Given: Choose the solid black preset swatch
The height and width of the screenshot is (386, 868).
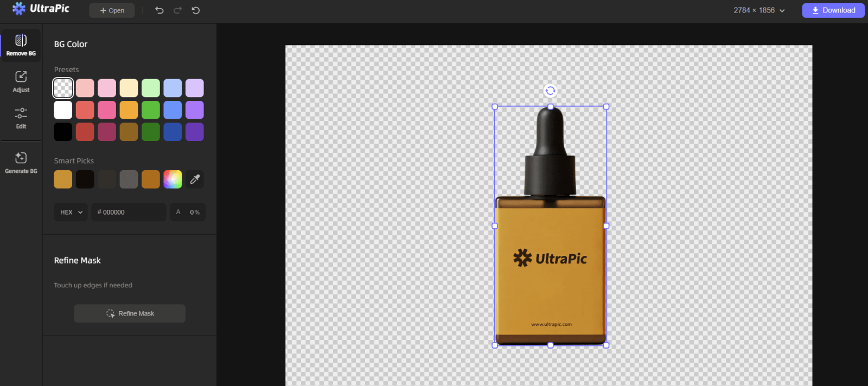Looking at the screenshot, I should click(63, 132).
